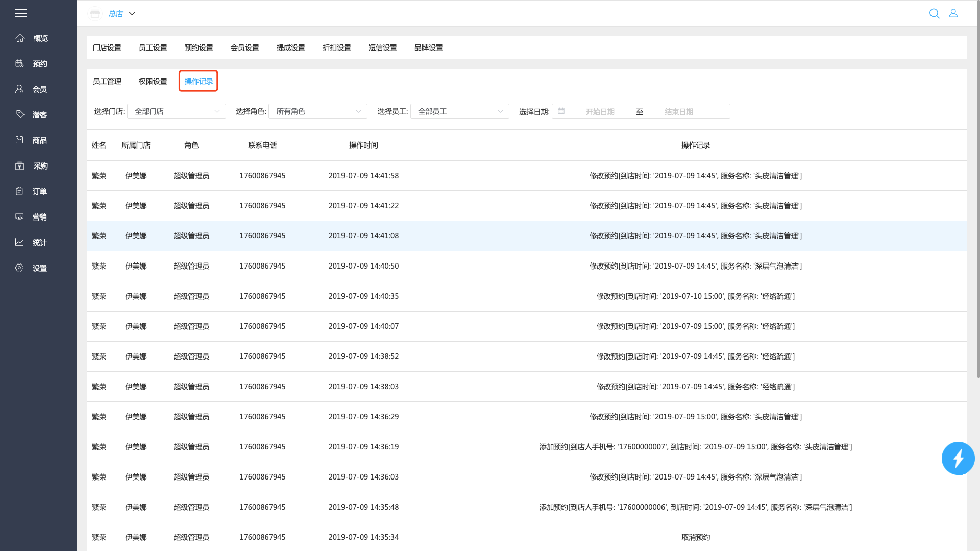The height and width of the screenshot is (551, 980).
Task: Click the 取消预约 log entry
Action: click(696, 537)
